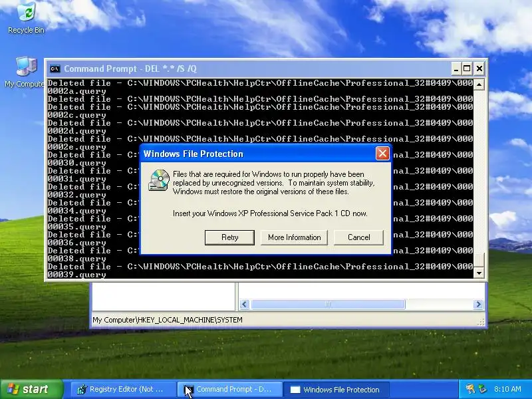Click Registry Editor scroll right arrow
This screenshot has height=399, width=532.
478,305
